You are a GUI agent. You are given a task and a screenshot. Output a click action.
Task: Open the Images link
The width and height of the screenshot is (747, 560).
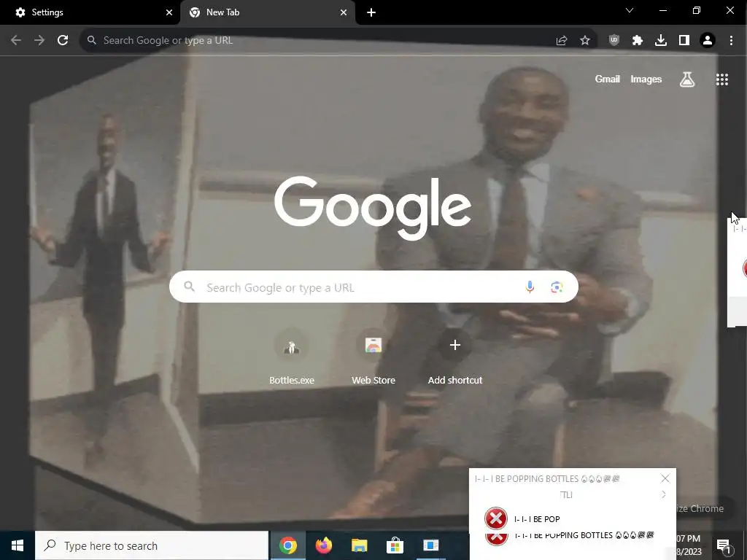point(646,79)
